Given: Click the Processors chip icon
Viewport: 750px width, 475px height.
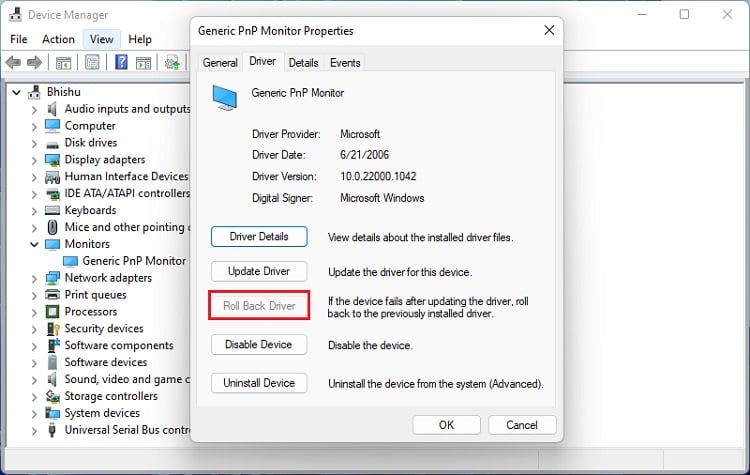Looking at the screenshot, I should click(52, 312).
